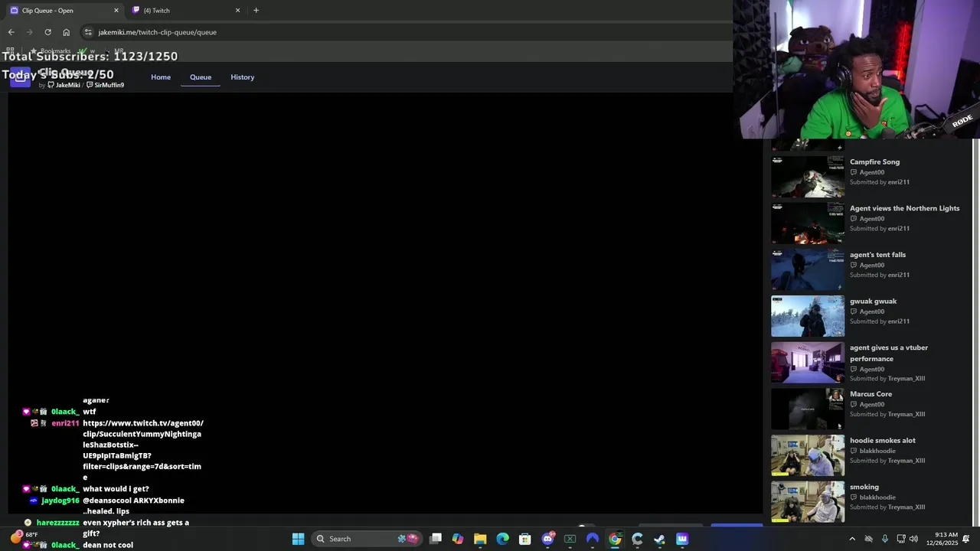Open the Windows Start menu
Image resolution: width=980 pixels, height=551 pixels.
(x=298, y=539)
